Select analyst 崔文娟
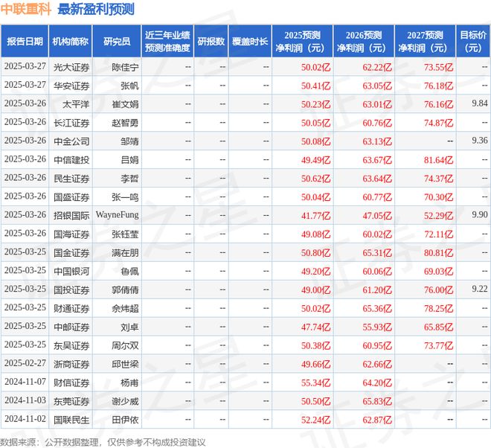The image size is (491, 448). [125, 104]
